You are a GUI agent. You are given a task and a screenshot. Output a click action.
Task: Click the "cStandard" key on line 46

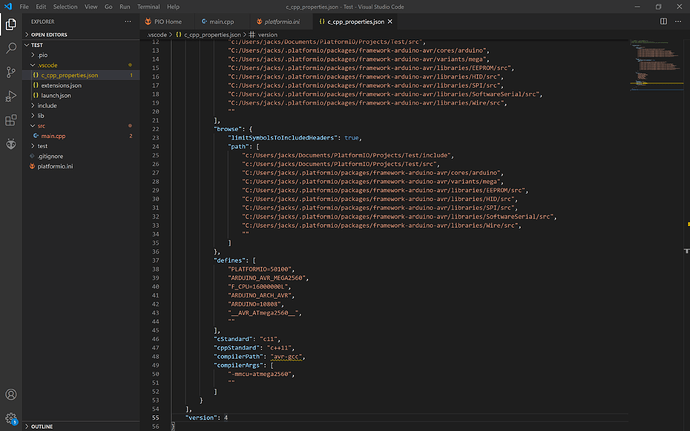[x=233, y=339]
